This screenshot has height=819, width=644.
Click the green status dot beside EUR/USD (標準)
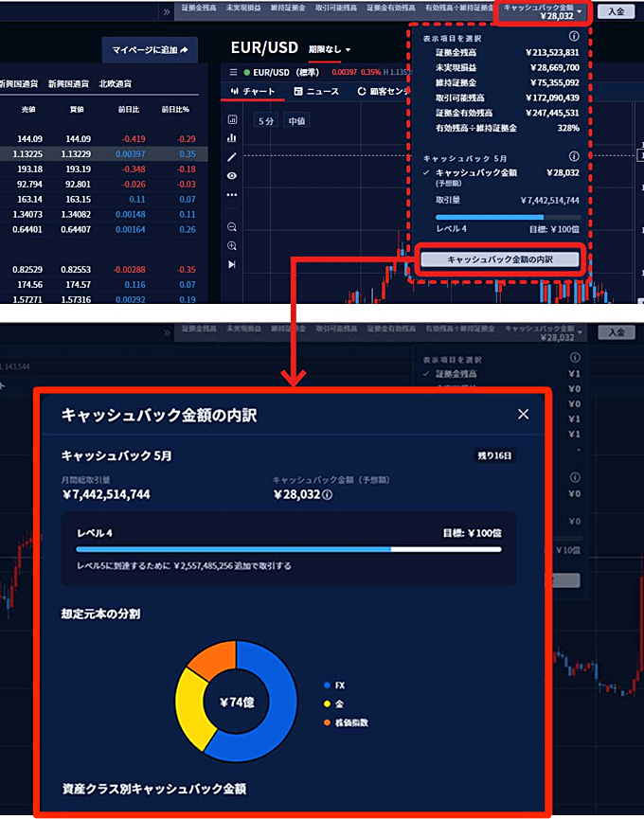click(x=247, y=72)
